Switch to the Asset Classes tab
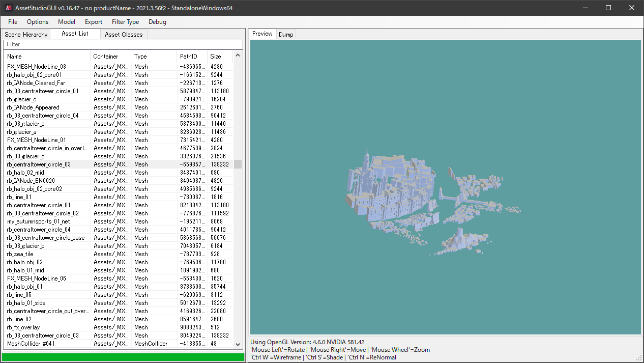Screen dimensions: 644x363 click(x=124, y=35)
